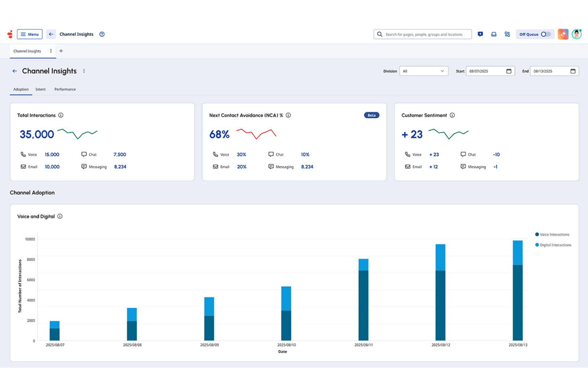Click the 2025/08/11 bar
The width and height of the screenshot is (588, 392).
[x=364, y=299]
